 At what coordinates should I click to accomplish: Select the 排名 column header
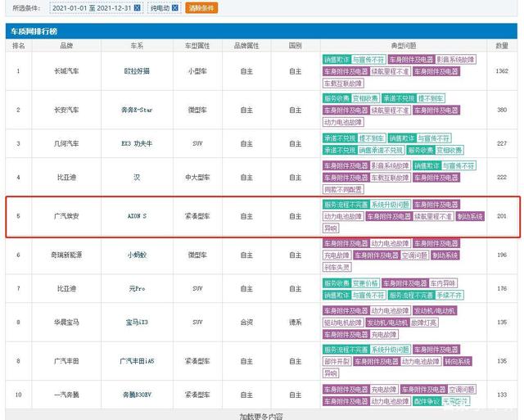click(x=18, y=46)
